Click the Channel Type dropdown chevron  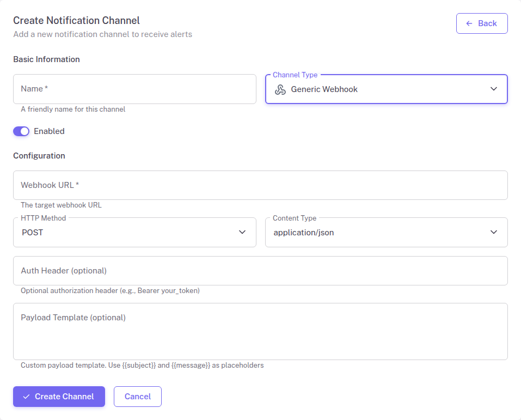494,89
